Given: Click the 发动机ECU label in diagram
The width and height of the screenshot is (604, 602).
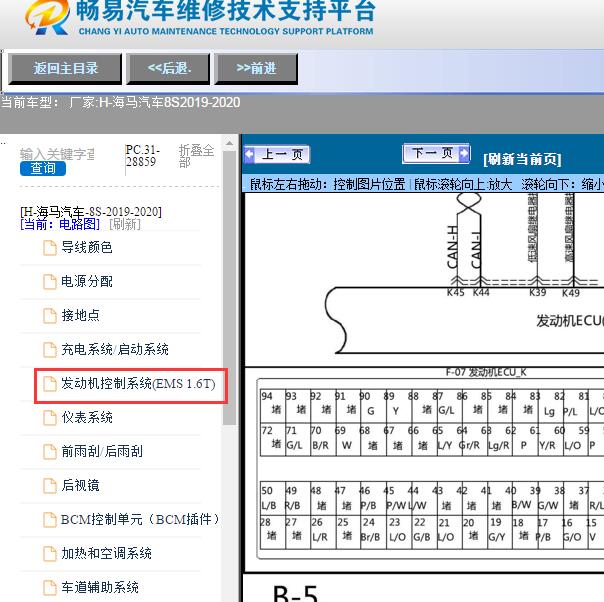Looking at the screenshot, I should (x=570, y=321).
